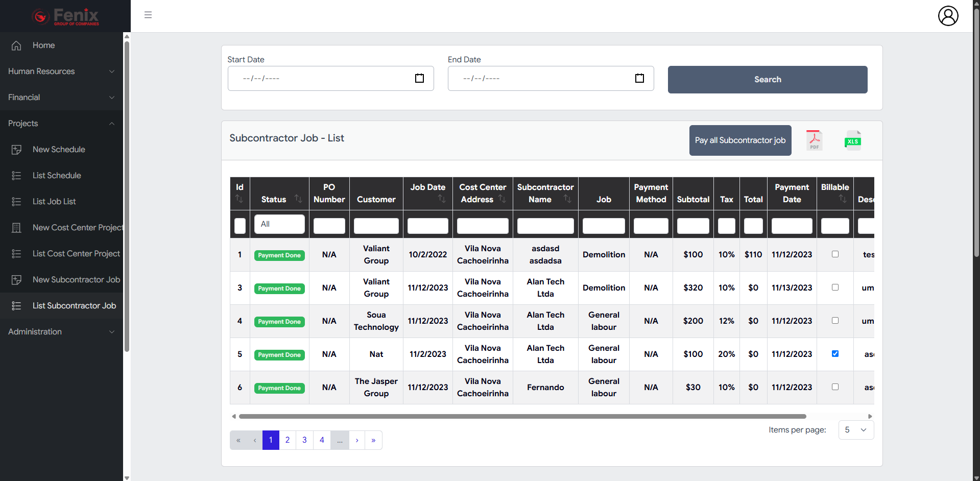The image size is (980, 481).
Task: Sort by Billable column arrows
Action: (843, 199)
